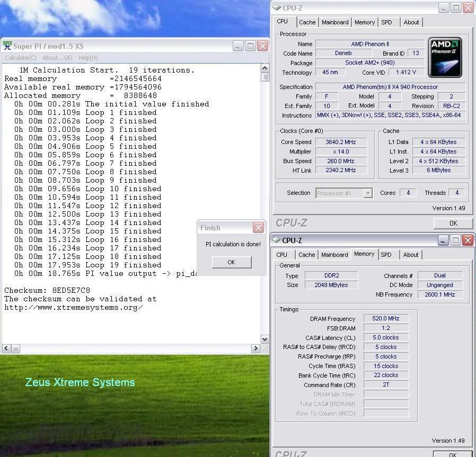Open the Calculate(C) menu in Super PI
The width and height of the screenshot is (476, 457).
(20, 58)
